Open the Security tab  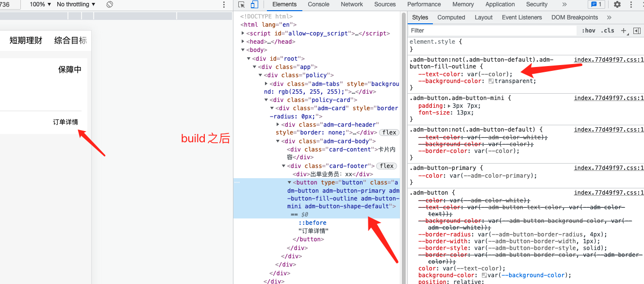[x=537, y=4]
